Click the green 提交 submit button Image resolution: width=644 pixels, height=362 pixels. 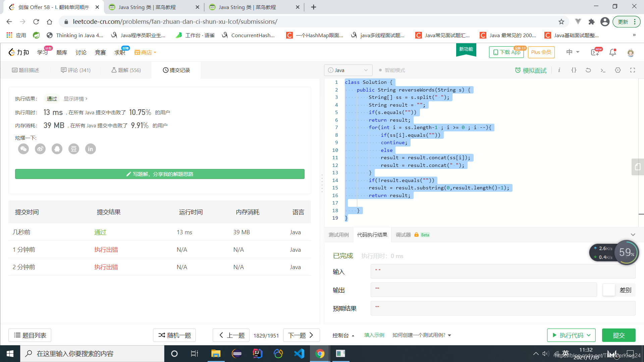tap(619, 335)
